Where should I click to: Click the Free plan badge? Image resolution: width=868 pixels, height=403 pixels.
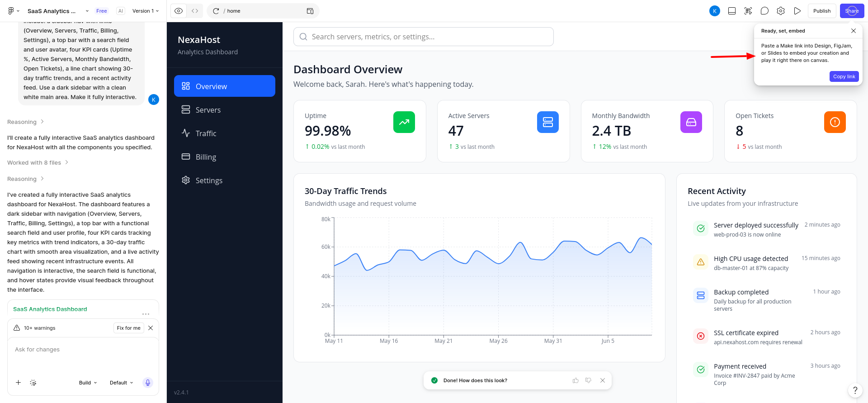pos(102,11)
